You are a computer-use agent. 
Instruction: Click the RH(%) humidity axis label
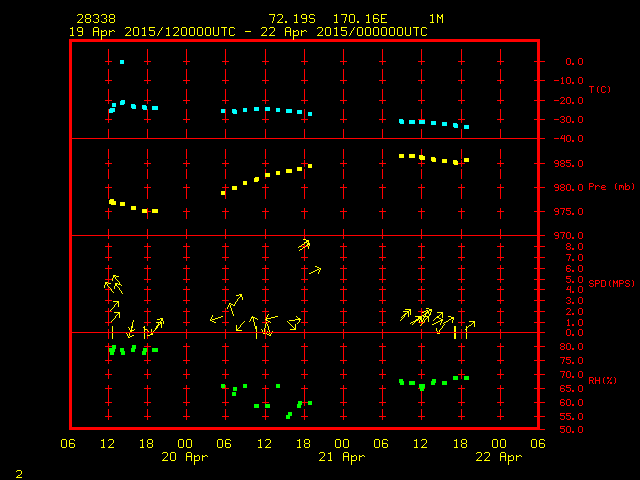point(602,380)
